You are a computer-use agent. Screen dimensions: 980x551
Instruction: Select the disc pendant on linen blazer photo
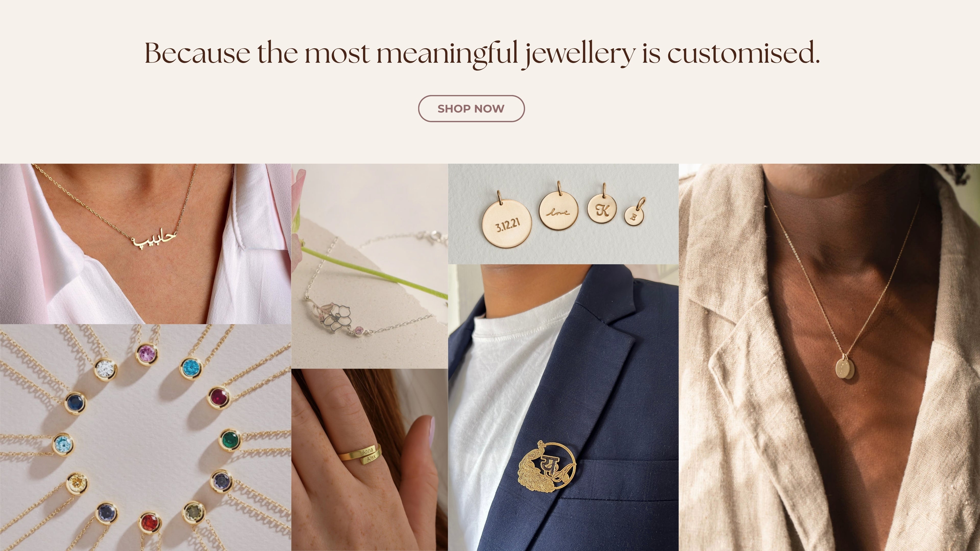[829, 357]
